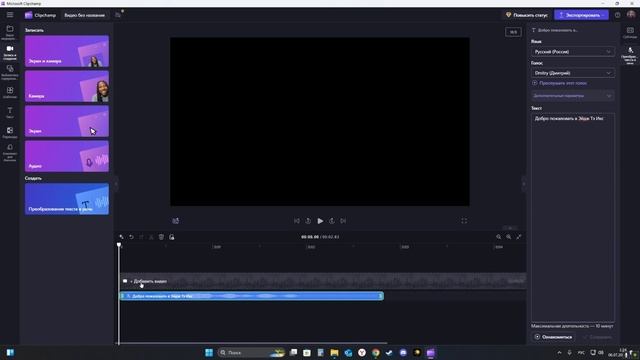Forward five seconds
The height and width of the screenshot is (360, 640).
coord(332,221)
